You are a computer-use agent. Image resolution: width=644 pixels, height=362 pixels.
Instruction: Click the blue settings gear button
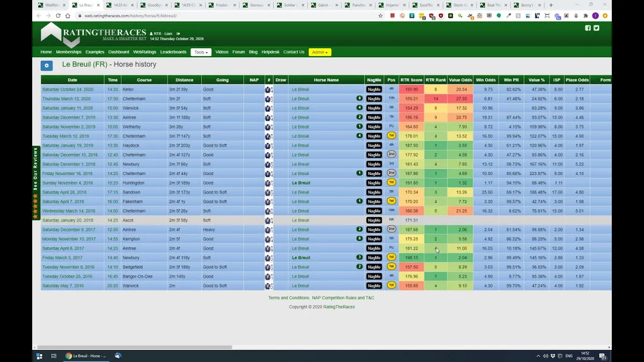pos(47,65)
